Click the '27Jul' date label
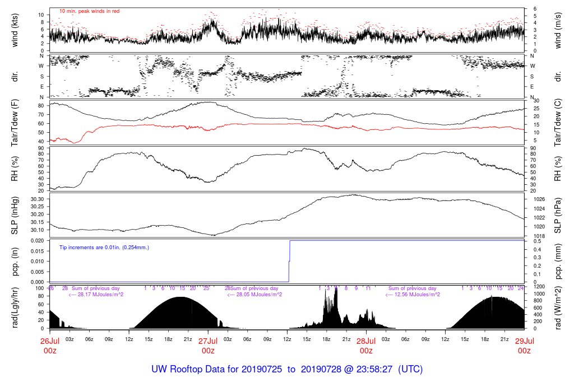 208,341
